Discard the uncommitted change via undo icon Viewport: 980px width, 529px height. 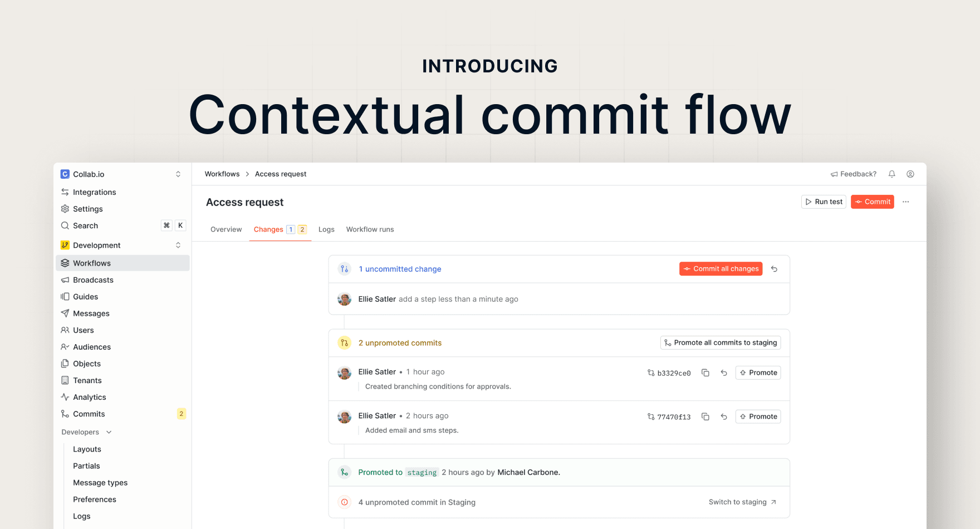pyautogui.click(x=774, y=269)
